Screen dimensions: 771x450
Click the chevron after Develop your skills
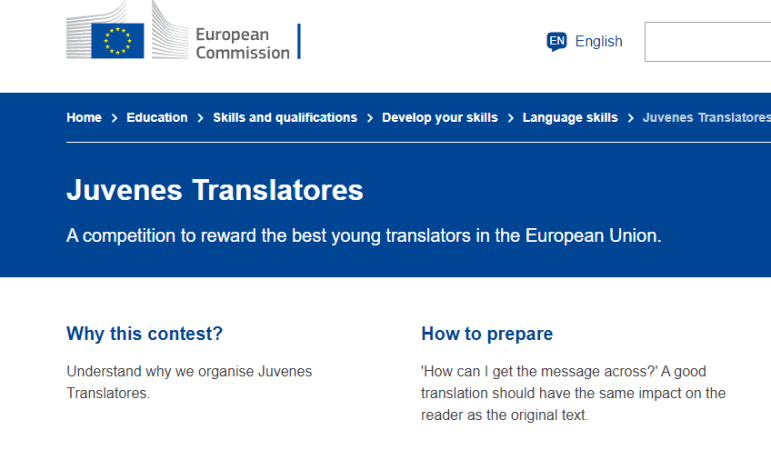(510, 118)
